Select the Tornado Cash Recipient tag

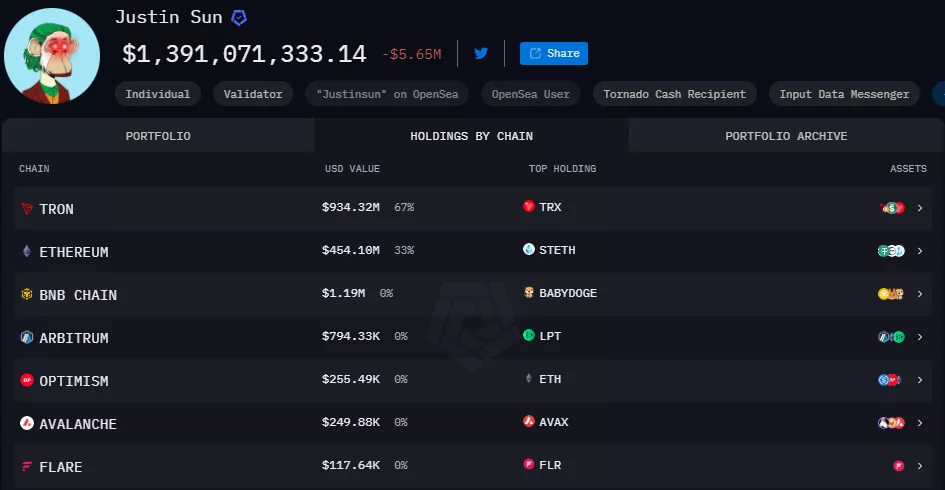click(674, 94)
